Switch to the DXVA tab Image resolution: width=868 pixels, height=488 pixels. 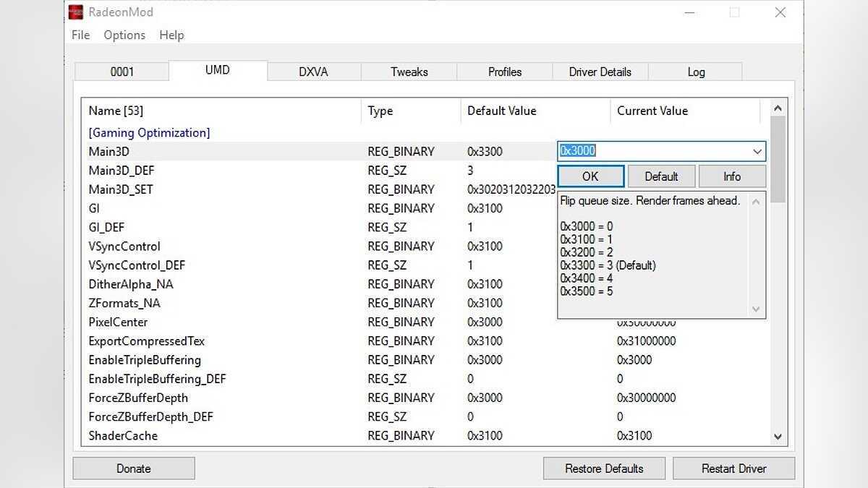pos(313,72)
